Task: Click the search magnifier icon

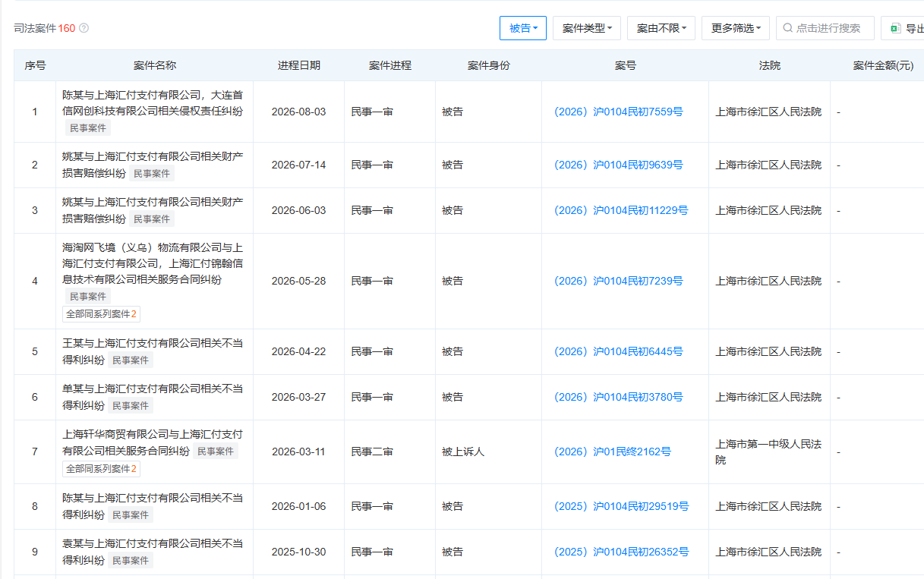Action: click(788, 28)
